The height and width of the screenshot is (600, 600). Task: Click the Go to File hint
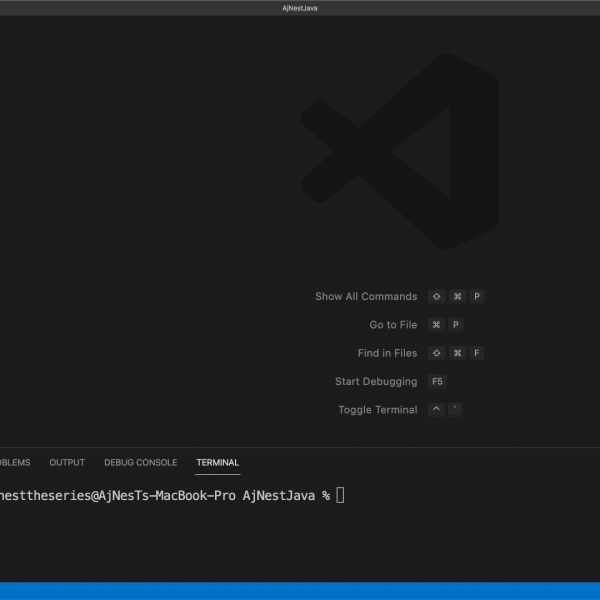click(x=393, y=325)
